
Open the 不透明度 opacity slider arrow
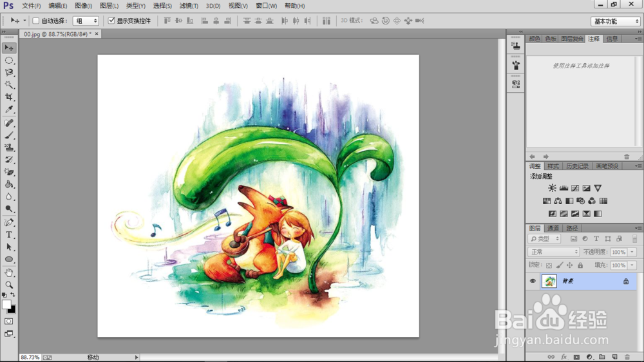[632, 252]
